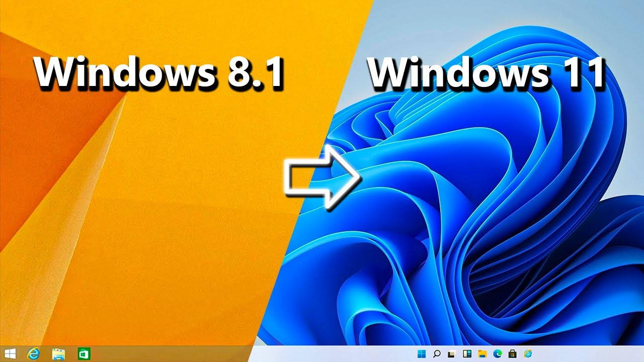Click the Windows 11 Start button

coord(421,354)
